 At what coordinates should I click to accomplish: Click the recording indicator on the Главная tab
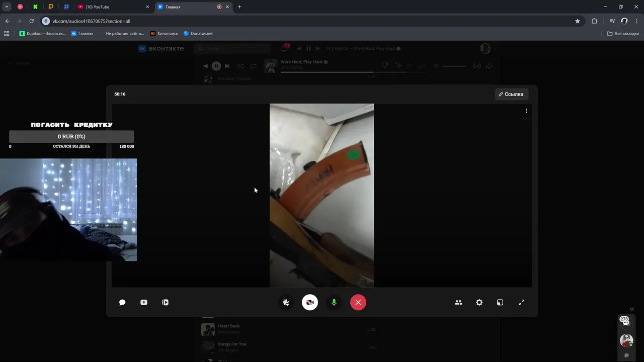coord(219,7)
